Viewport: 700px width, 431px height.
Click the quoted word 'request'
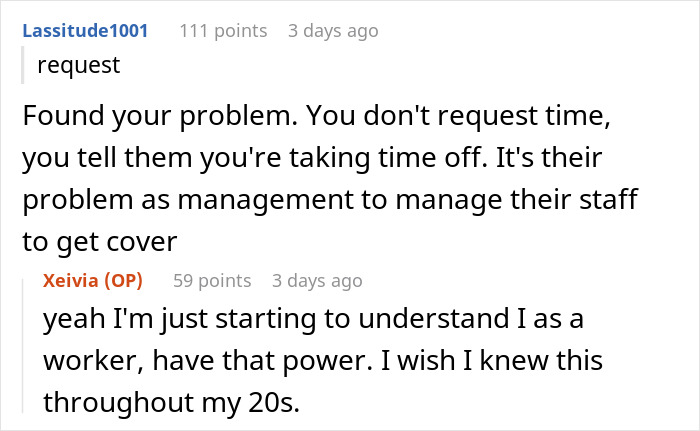click(78, 66)
